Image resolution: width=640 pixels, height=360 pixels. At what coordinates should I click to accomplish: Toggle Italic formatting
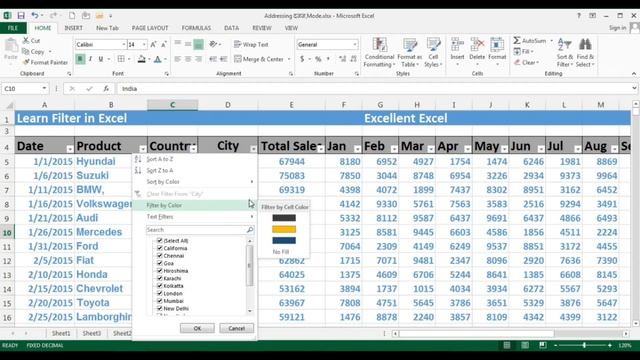tap(90, 59)
